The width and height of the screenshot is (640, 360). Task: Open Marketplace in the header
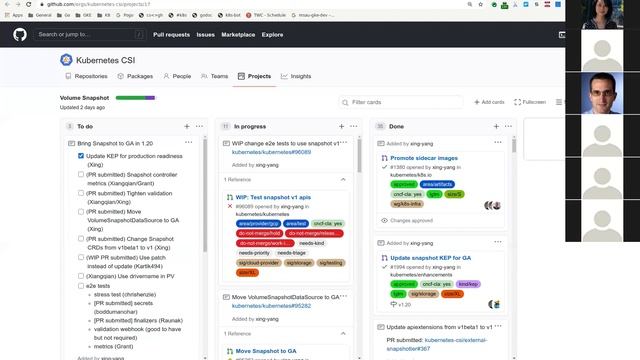point(238,35)
